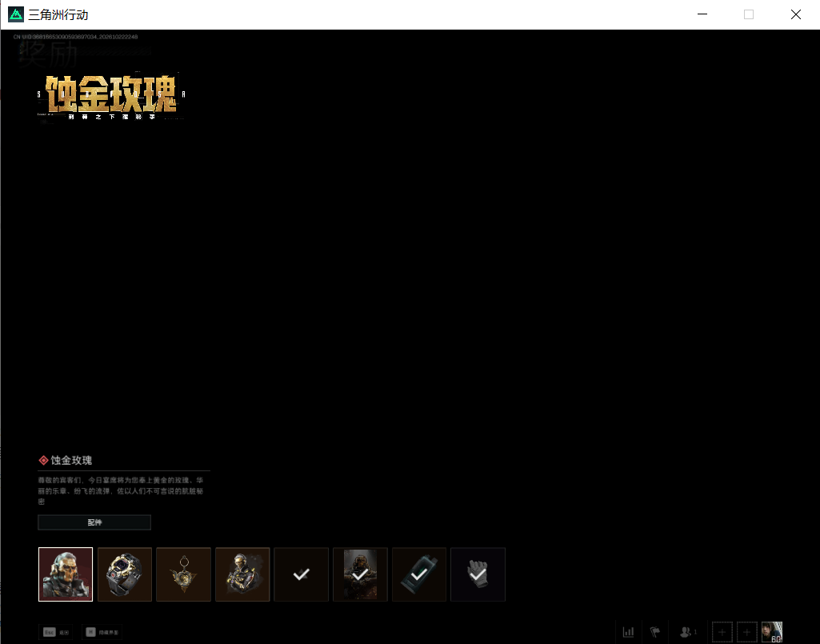Image resolution: width=820 pixels, height=644 pixels.
Task: Select the wristwatch reward thumbnail
Action: coord(125,574)
